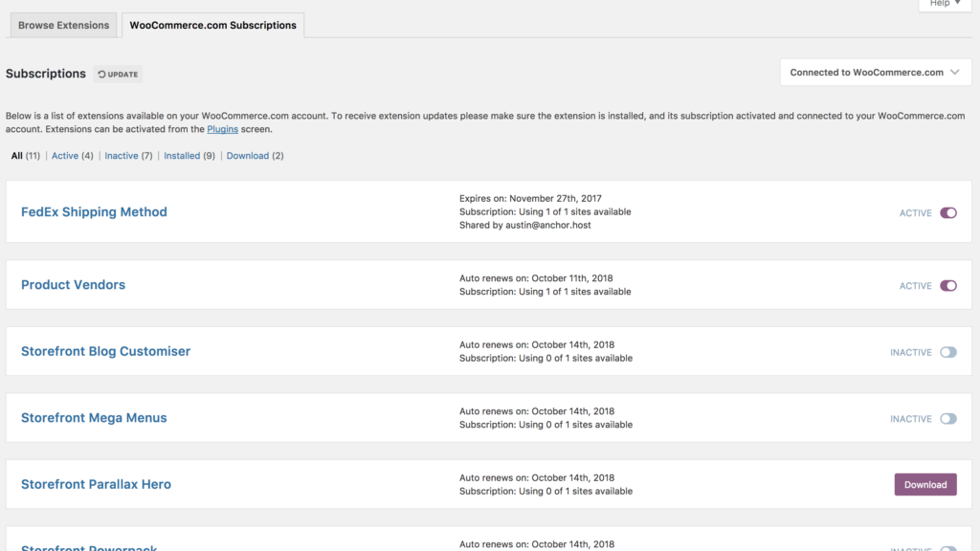Open the Help dropdown panel

coord(946,4)
